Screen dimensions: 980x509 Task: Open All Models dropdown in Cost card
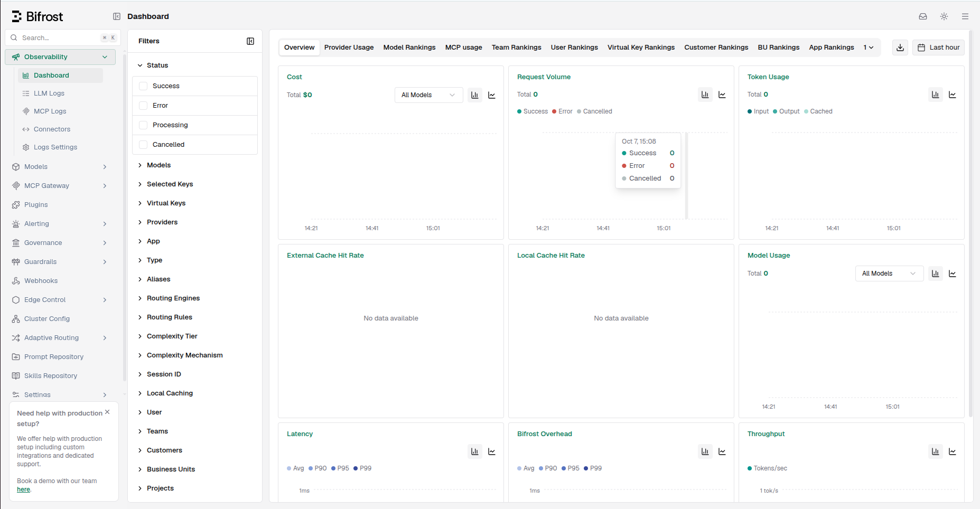428,95
